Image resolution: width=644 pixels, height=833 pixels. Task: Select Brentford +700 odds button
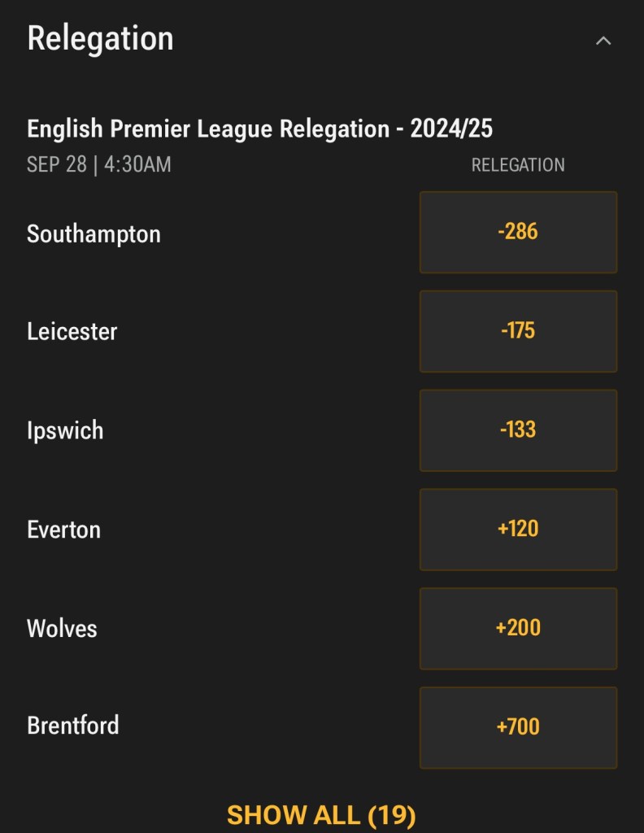point(518,727)
